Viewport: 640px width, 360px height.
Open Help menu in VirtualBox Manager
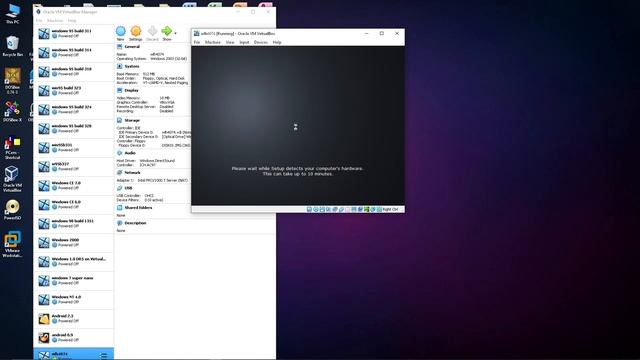point(72,20)
